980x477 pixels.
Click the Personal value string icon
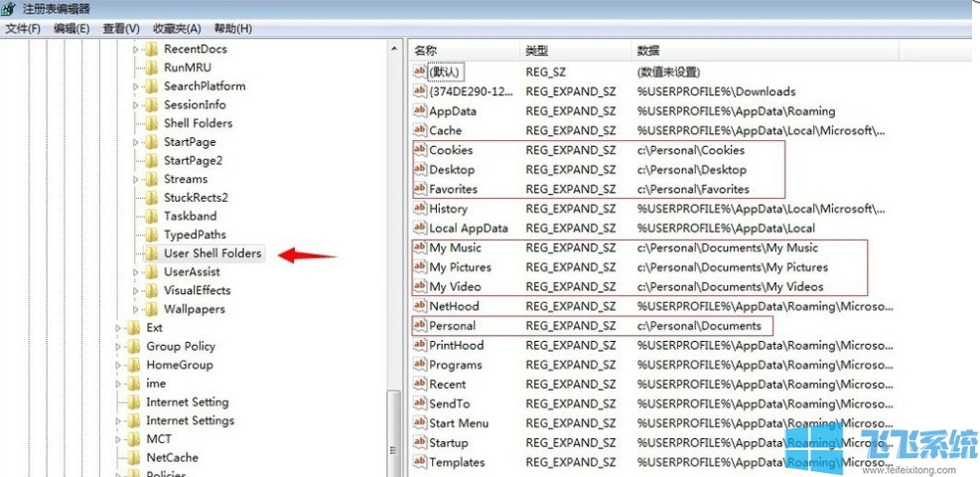point(420,325)
